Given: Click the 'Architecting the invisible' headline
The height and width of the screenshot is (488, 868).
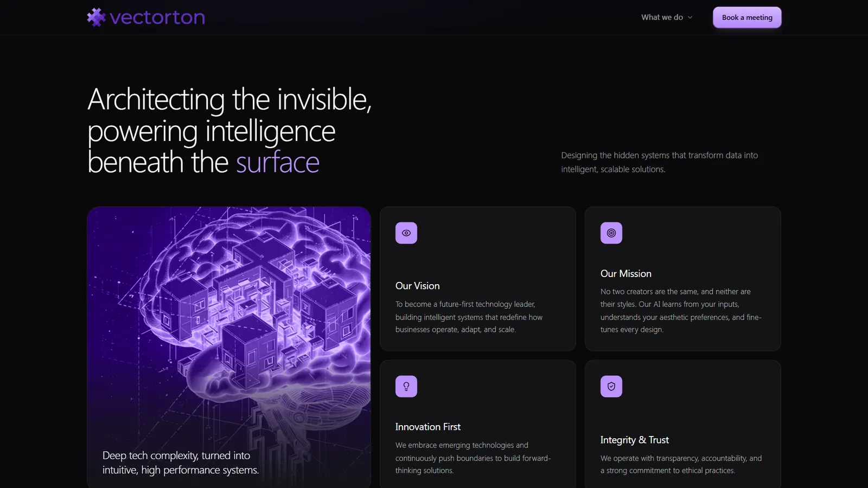Looking at the screenshot, I should click(230, 131).
